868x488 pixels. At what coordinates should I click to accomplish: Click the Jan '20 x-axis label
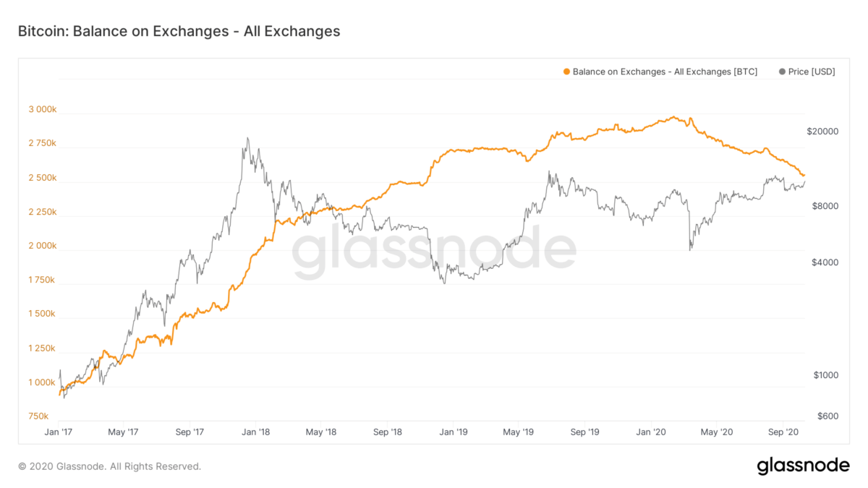[650, 432]
